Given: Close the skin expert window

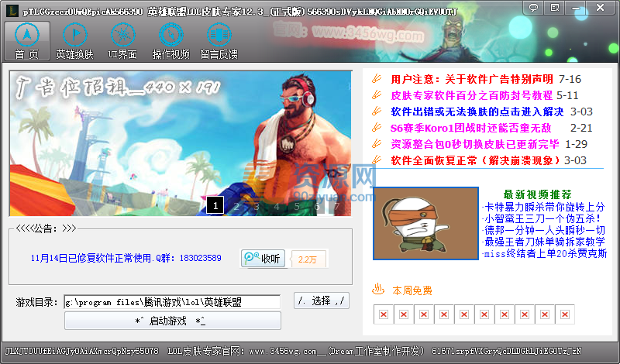Looking at the screenshot, I should click(x=601, y=7).
